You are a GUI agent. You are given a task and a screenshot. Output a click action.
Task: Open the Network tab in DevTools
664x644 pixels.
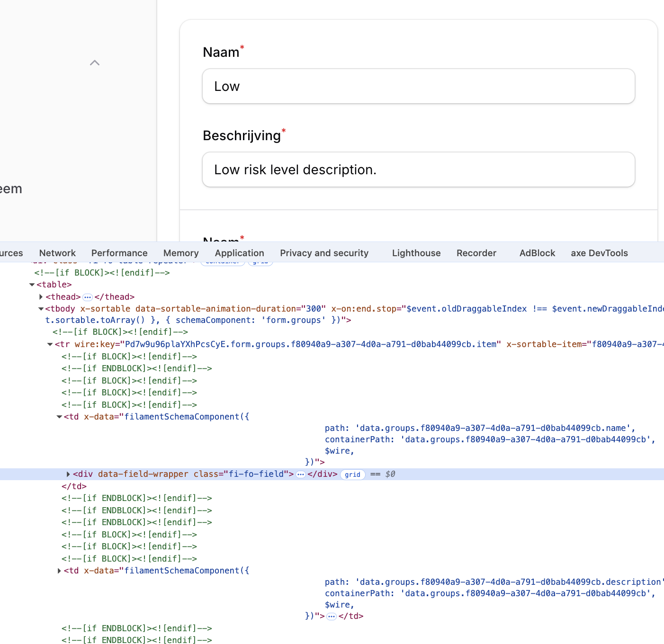[57, 253]
